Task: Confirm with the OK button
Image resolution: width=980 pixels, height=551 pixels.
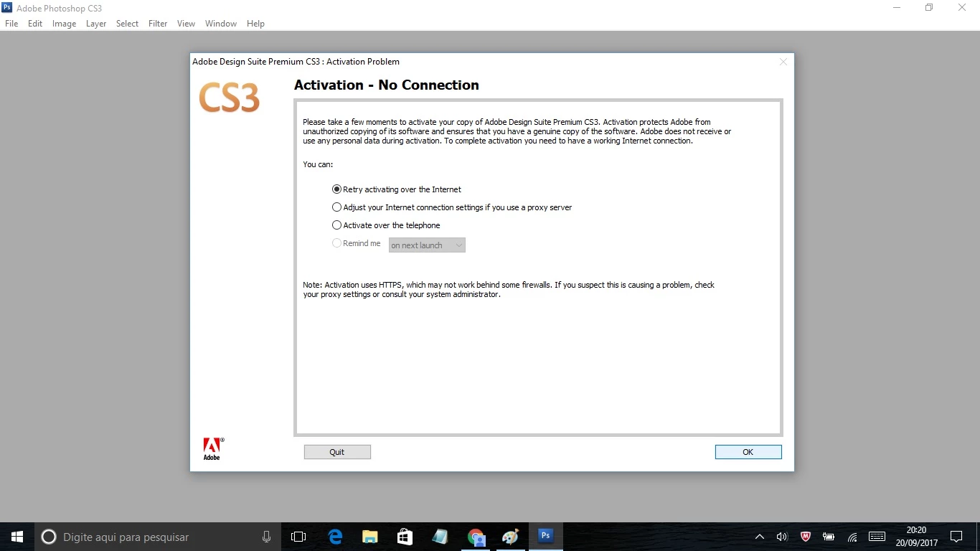Action: pos(748,452)
